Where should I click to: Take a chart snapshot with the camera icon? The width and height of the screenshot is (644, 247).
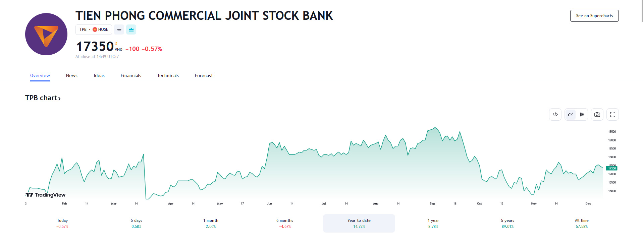(x=597, y=114)
